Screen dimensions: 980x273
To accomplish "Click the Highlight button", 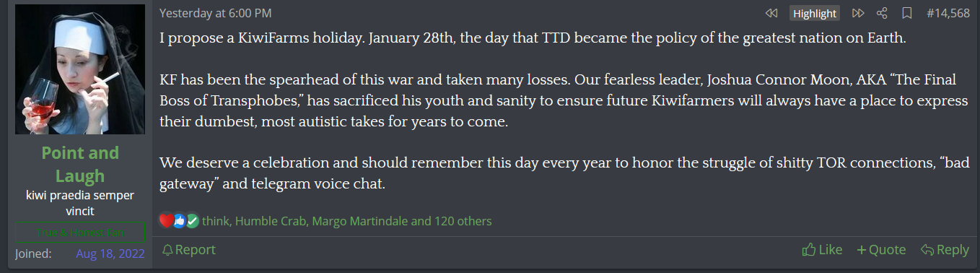I will point(815,13).
